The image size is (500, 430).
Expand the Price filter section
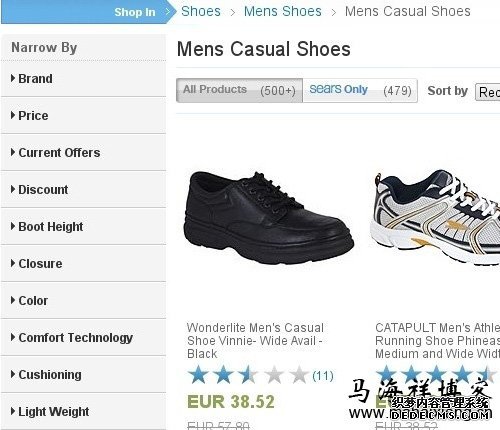click(83, 116)
